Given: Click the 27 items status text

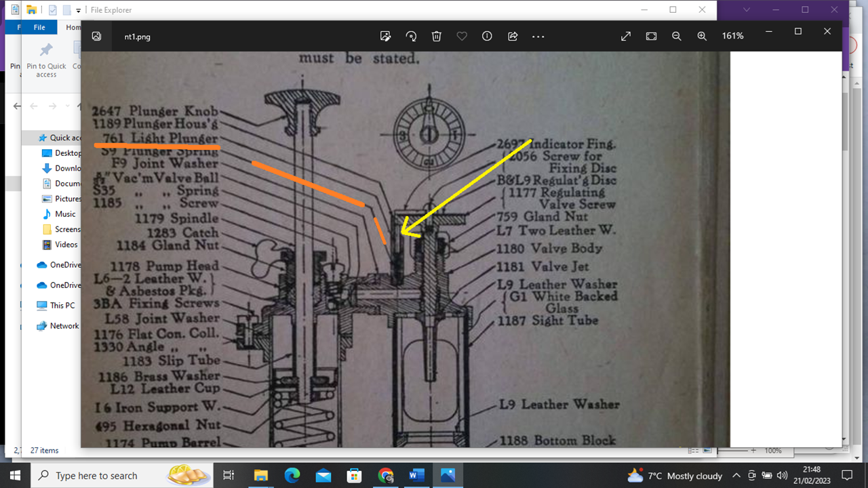Looking at the screenshot, I should (44, 450).
